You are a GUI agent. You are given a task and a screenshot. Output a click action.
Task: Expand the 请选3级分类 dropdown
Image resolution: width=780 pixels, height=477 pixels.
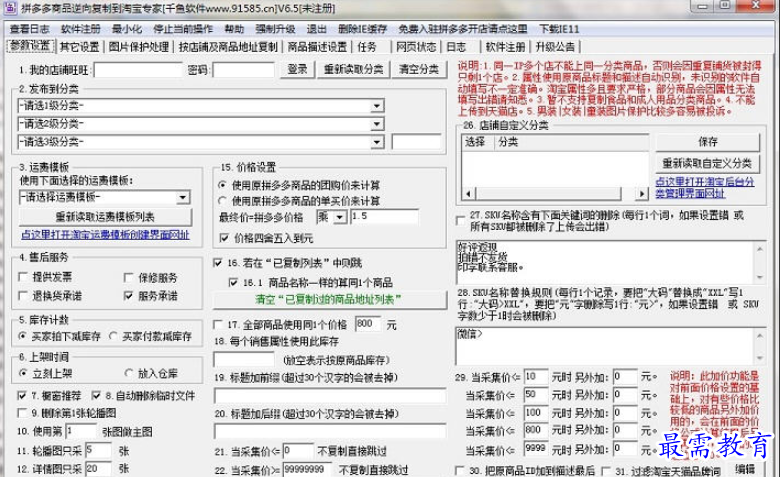377,142
